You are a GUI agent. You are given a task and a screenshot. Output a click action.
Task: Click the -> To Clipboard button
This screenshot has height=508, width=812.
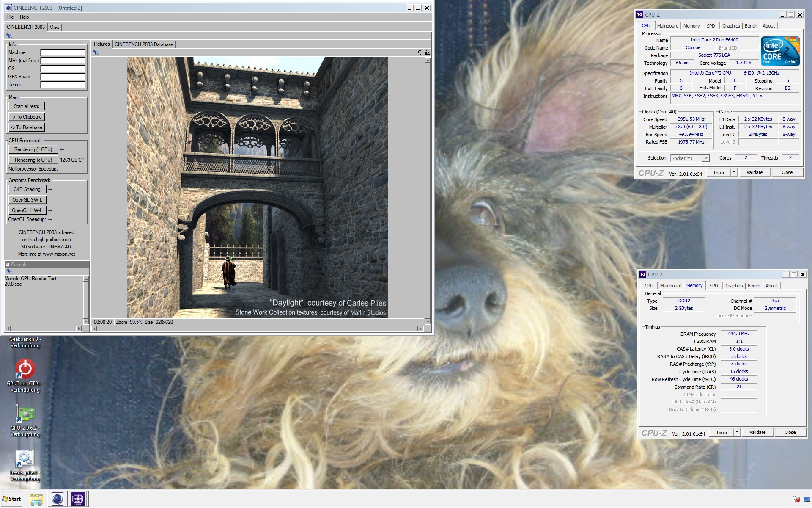coord(27,117)
